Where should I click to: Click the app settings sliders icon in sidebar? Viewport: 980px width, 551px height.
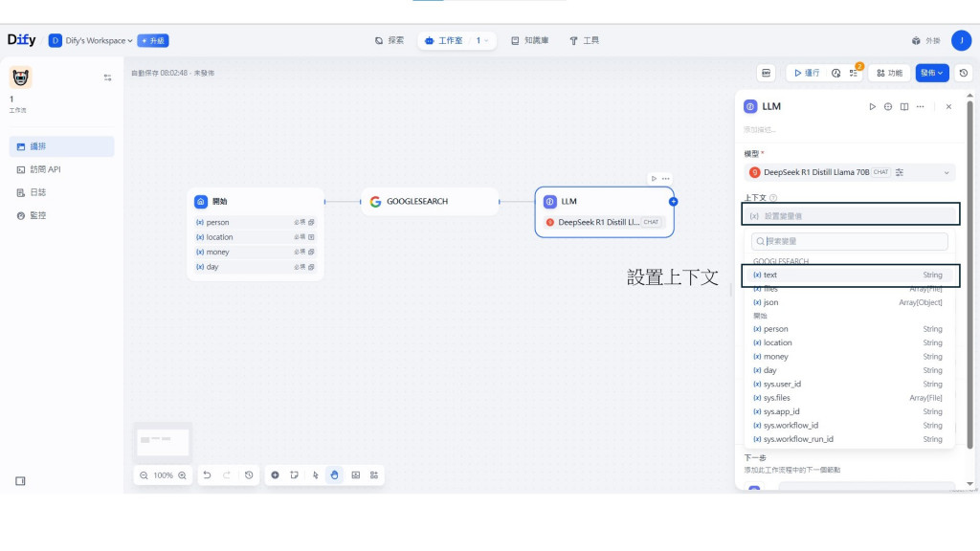107,77
